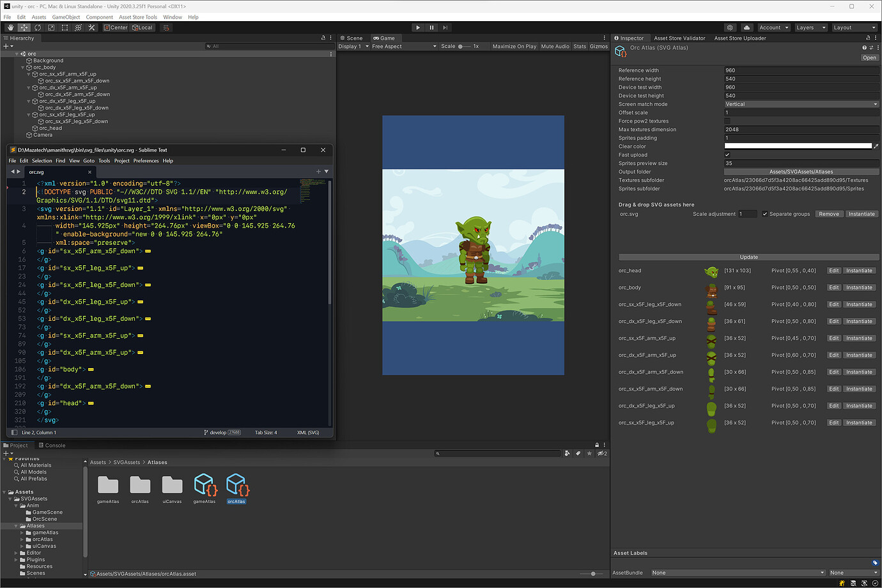Open the GameObject menu
The height and width of the screenshot is (588, 882).
pos(66,17)
